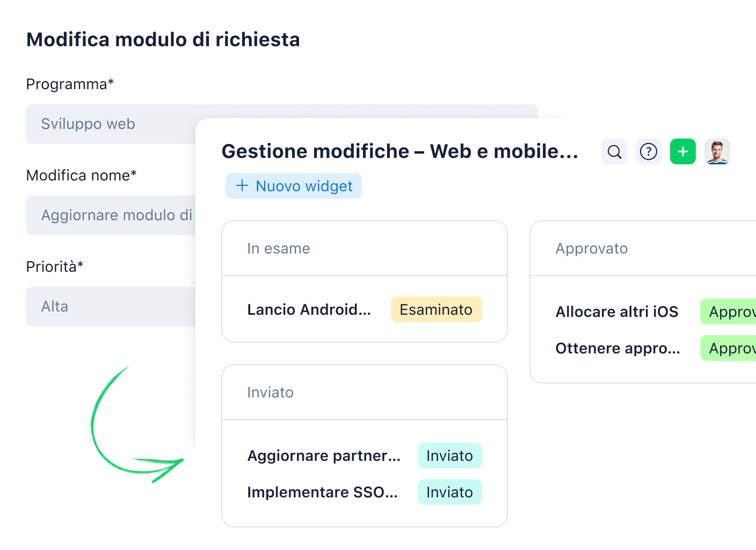The image size is (756, 550).
Task: Open the user profile avatar
Action: (717, 152)
